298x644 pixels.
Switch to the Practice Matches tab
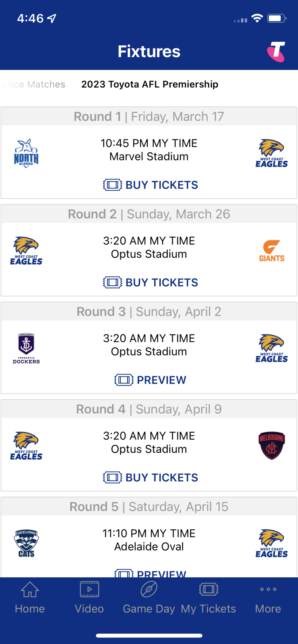pyautogui.click(x=34, y=84)
